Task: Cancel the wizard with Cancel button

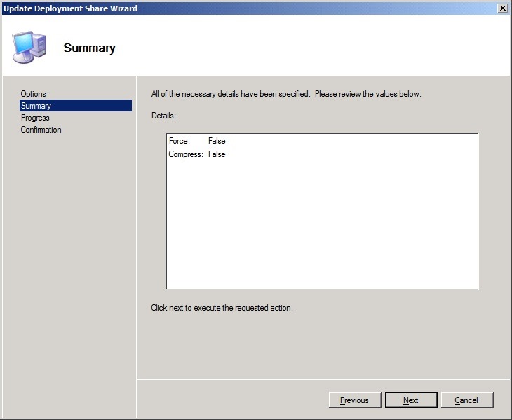Action: tap(466, 400)
